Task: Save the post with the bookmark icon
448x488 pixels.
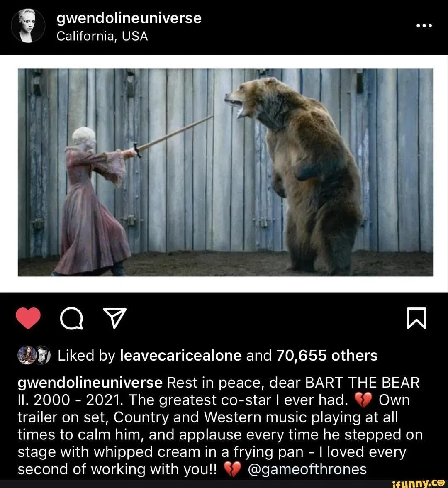Action: coord(416,318)
